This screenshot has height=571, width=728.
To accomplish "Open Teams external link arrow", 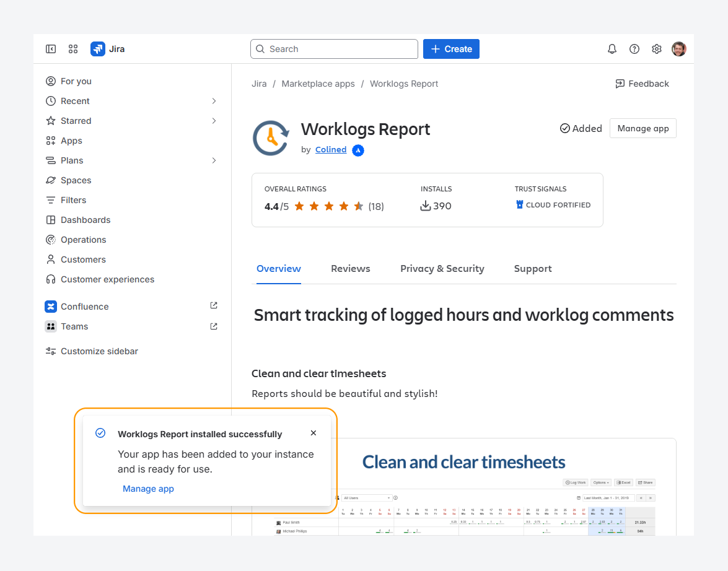I will 214,326.
